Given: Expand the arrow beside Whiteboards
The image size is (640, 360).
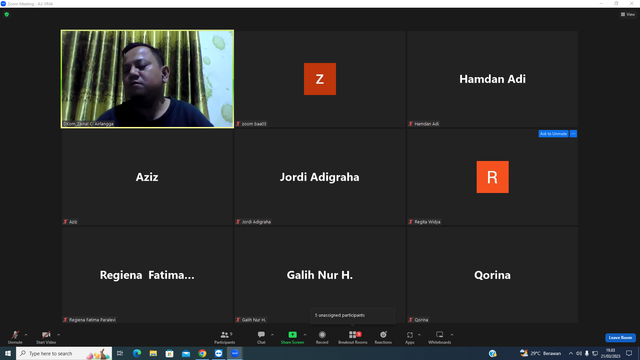Looking at the screenshot, I should (x=452, y=335).
